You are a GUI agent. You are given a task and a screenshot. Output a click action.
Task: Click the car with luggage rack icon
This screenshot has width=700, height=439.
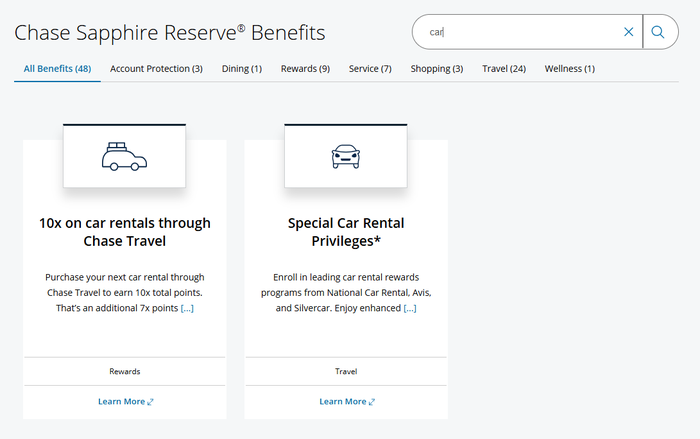coord(124,157)
